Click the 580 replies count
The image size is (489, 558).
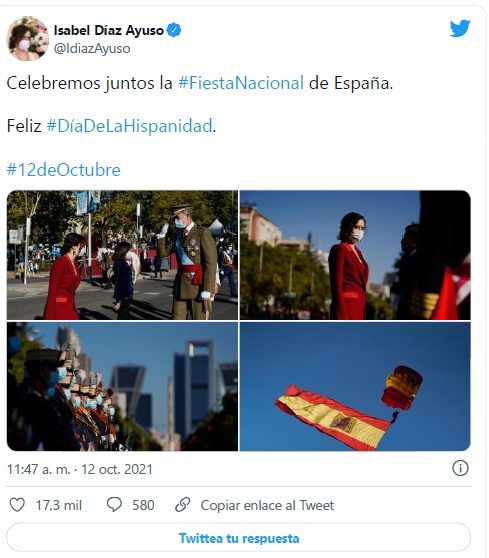point(143,505)
